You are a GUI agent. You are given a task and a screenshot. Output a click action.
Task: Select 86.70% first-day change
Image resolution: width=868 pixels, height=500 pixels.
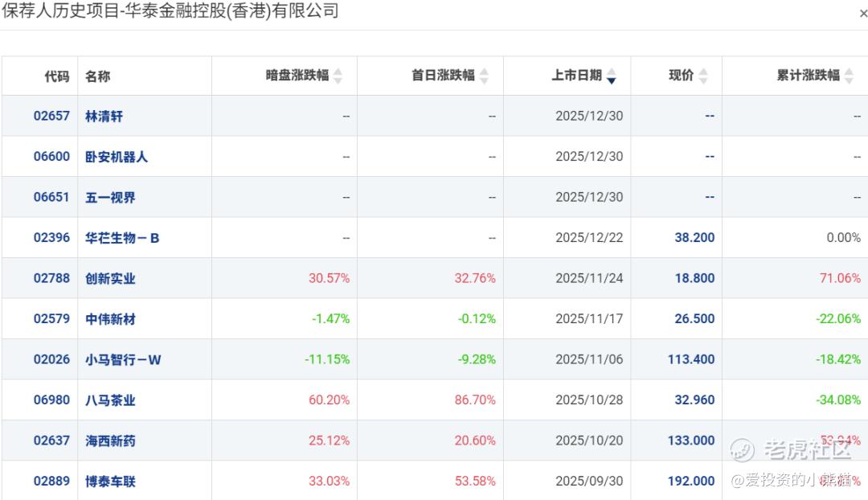pos(475,400)
